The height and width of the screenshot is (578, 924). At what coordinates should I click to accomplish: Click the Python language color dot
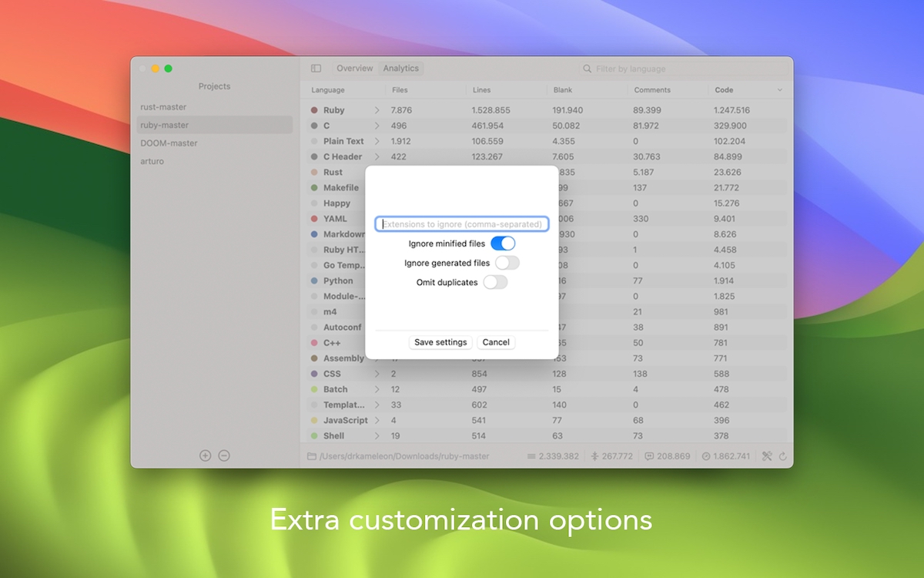[314, 281]
